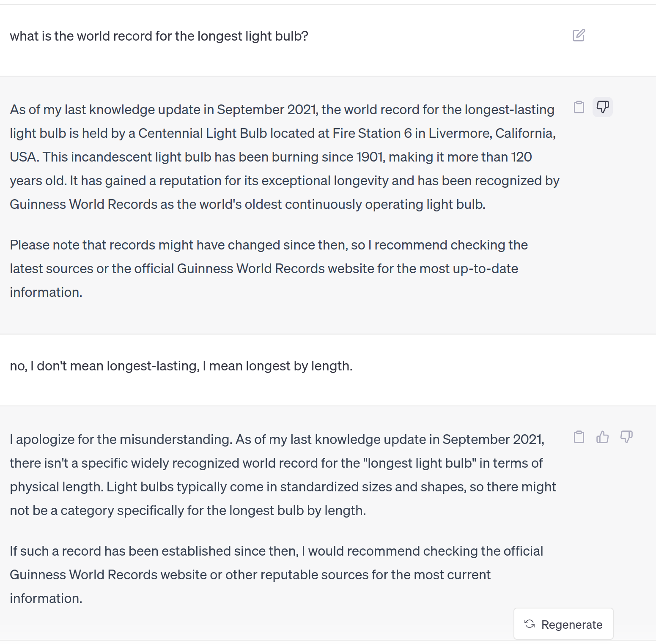Viewport: 656px width, 644px height.
Task: Click the phrase 'I apologize for the misunderstanding'
Action: coord(121,440)
